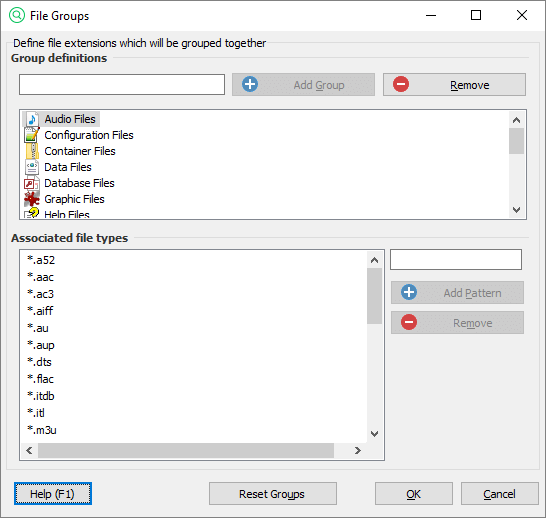Click file types vertical scrollbar thumb

tap(374, 296)
